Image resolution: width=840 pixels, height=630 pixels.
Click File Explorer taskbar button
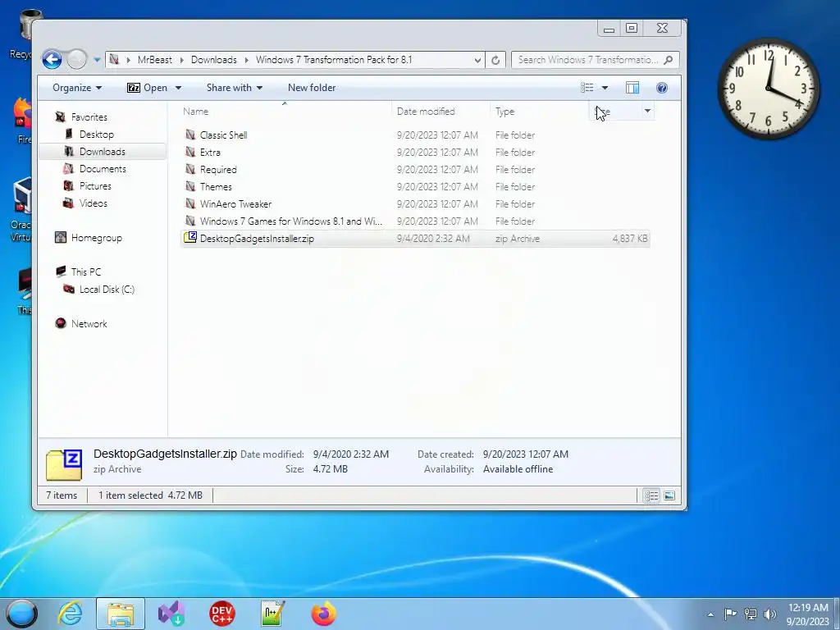pyautogui.click(x=121, y=614)
